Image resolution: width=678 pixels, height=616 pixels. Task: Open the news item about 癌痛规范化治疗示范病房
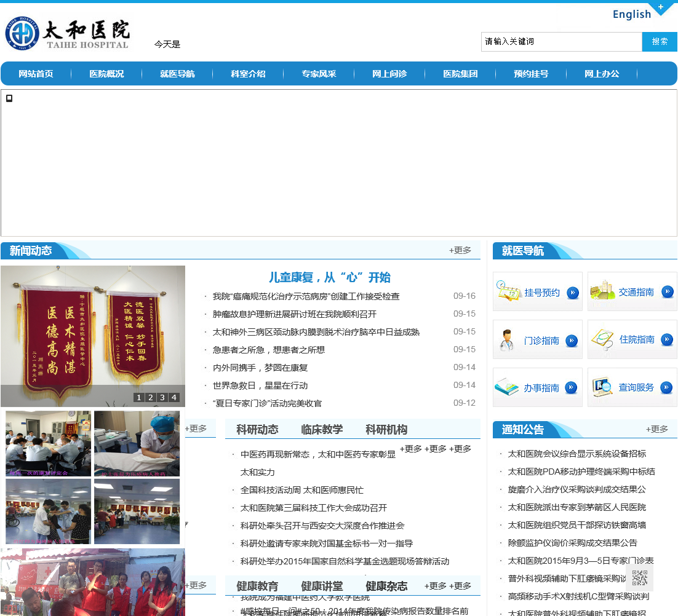(x=306, y=296)
